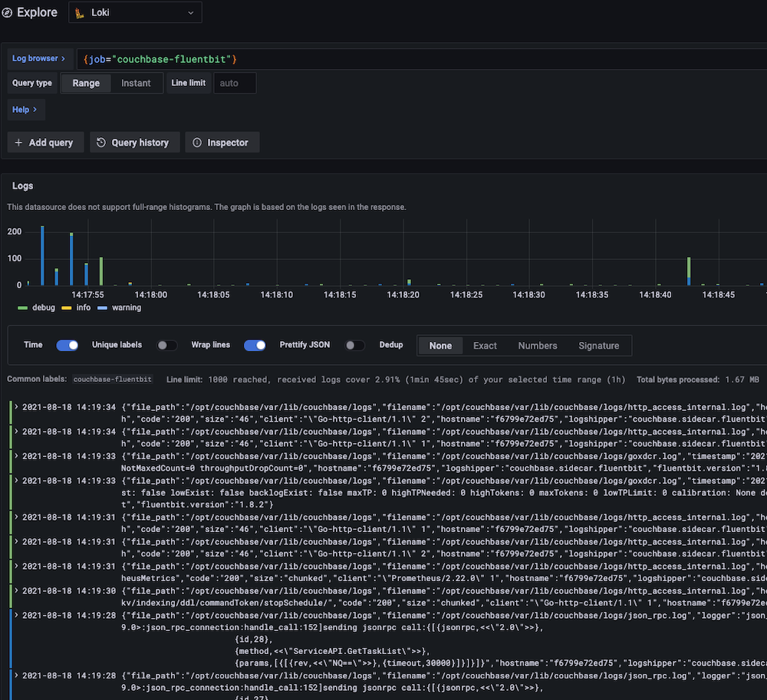767x700 pixels.
Task: Click the plus icon on Add query
Action: pyautogui.click(x=18, y=143)
